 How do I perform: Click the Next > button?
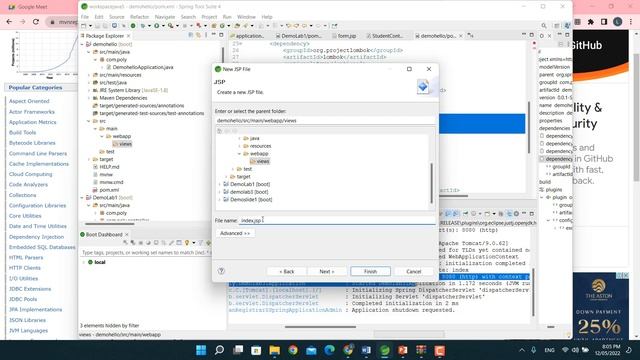[x=327, y=271]
